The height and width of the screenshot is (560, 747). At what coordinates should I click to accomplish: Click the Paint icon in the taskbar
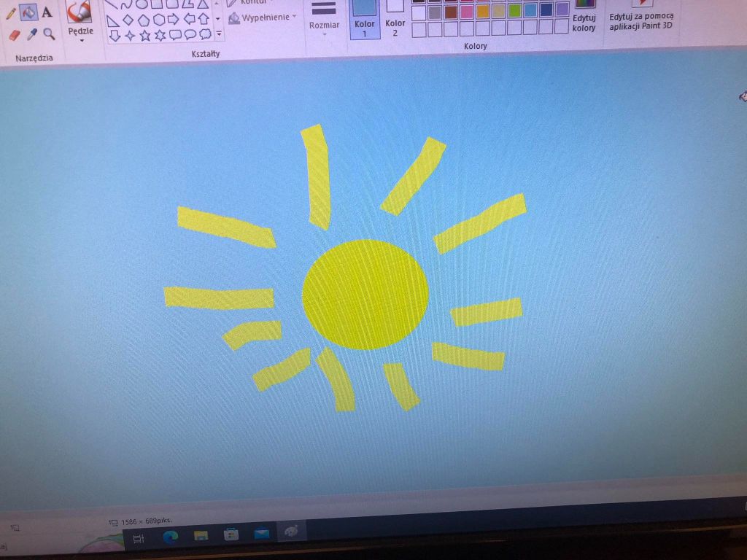[290, 531]
